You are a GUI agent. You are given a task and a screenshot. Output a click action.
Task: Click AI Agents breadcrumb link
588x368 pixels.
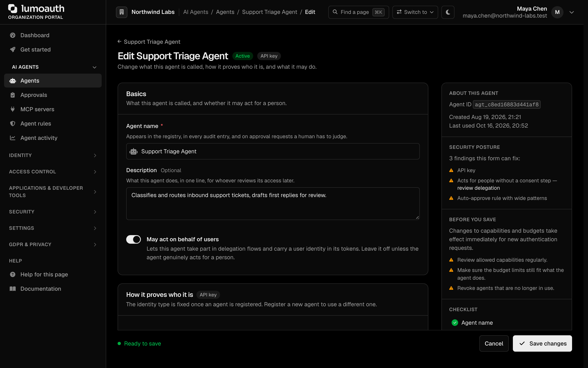[196, 12]
